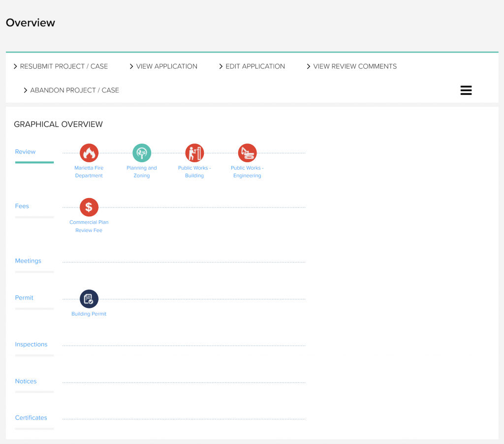Click the Overview page title

pyautogui.click(x=31, y=23)
